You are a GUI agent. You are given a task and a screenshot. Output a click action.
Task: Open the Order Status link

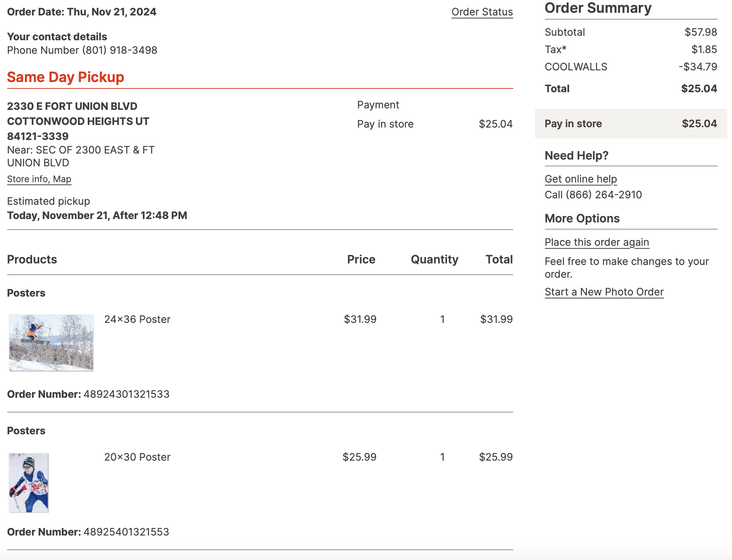point(482,12)
